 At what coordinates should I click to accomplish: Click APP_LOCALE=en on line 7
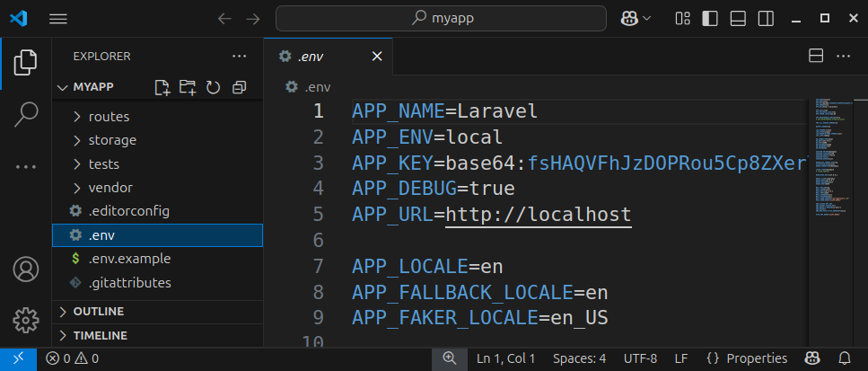pyautogui.click(x=426, y=267)
